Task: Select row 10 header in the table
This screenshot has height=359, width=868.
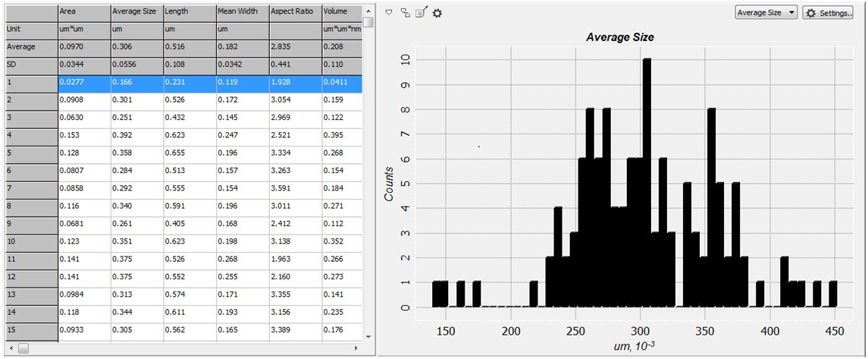Action: (30, 242)
